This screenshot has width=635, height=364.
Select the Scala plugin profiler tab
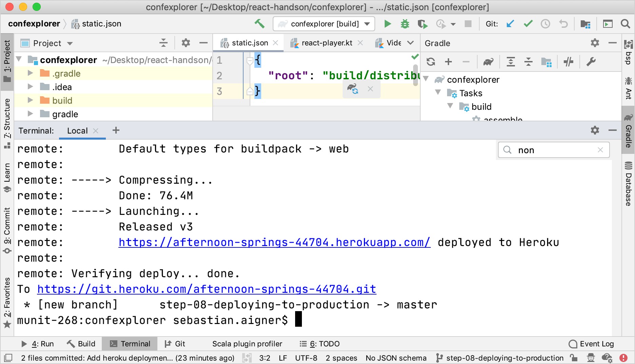click(x=247, y=344)
